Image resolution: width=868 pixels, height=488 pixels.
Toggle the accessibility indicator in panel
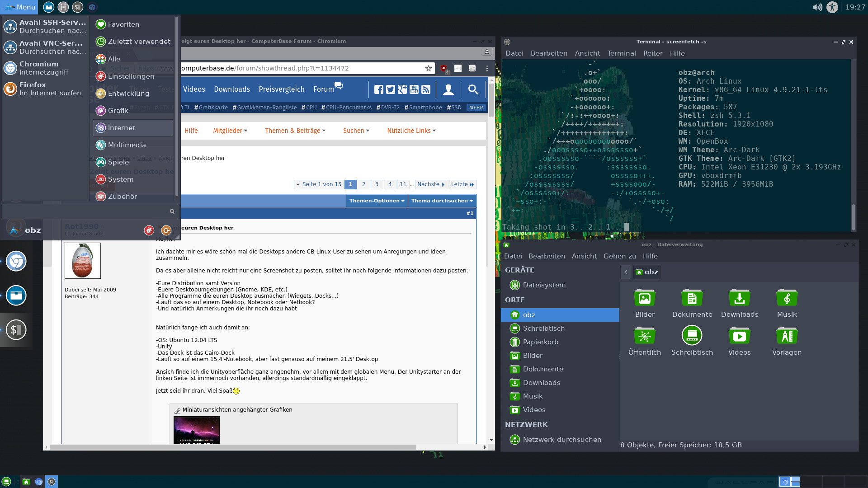tap(832, 7)
